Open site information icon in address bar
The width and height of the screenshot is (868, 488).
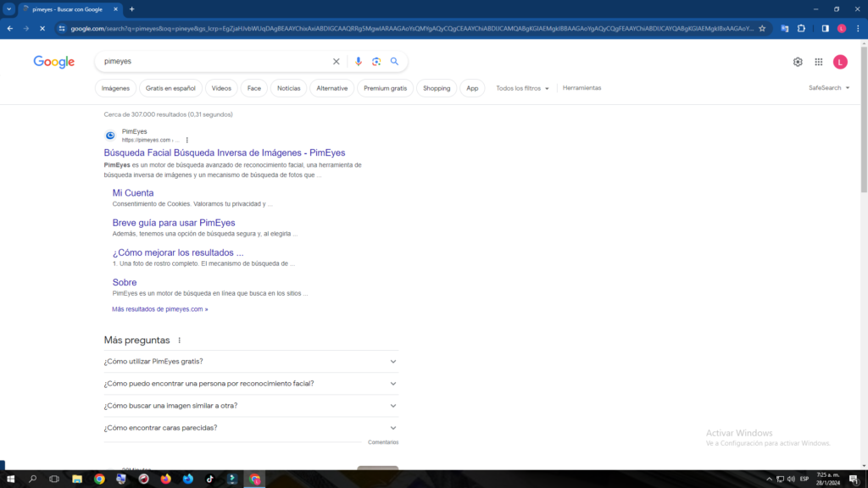click(62, 28)
